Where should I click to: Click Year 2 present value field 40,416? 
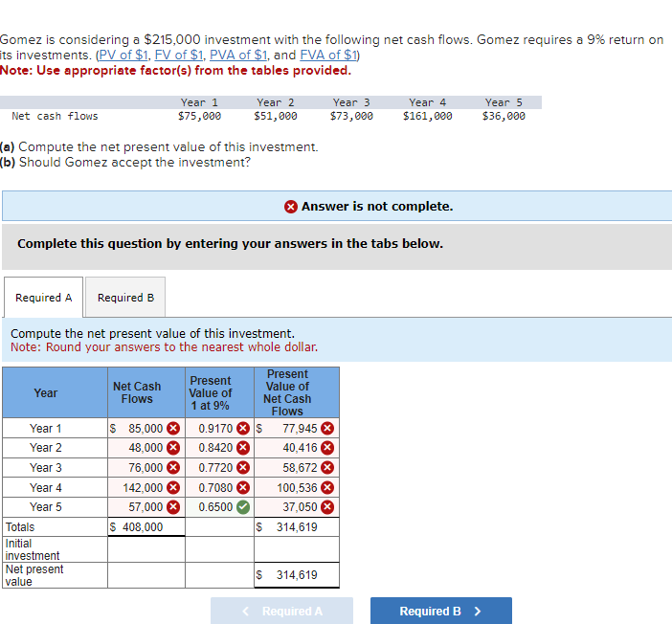point(297,448)
